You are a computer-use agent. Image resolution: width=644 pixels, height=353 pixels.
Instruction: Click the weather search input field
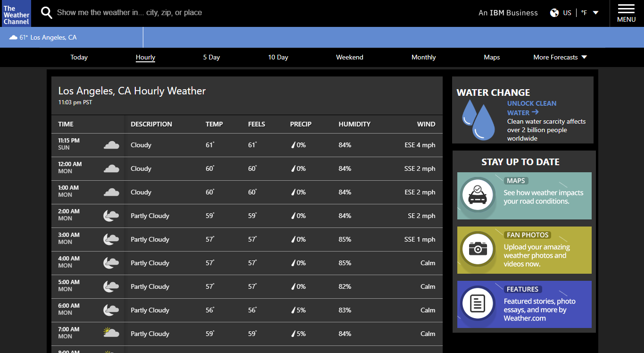click(x=189, y=12)
